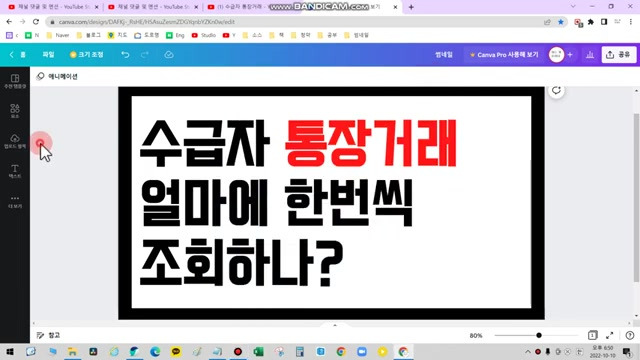This screenshot has width=640, height=360.
Task: Expand the pages panel up-chevron
Action: [335, 325]
